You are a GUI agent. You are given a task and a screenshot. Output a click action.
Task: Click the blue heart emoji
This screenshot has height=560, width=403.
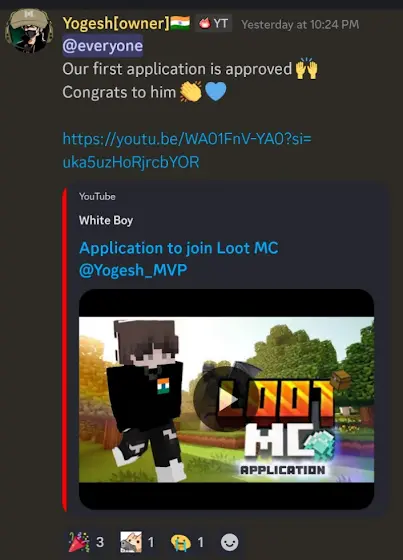click(216, 92)
